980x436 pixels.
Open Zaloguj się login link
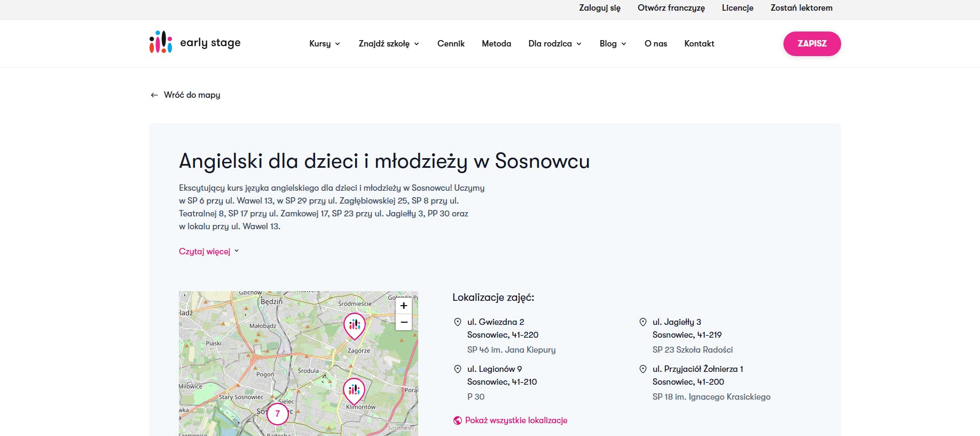[600, 8]
